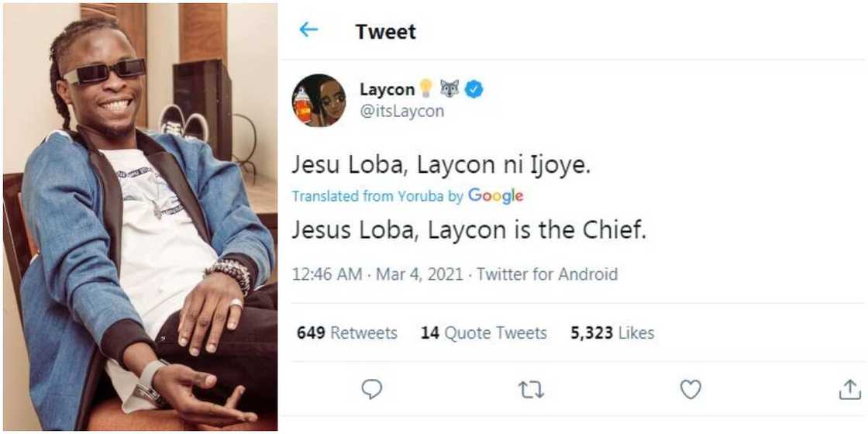This screenshot has height=434, width=868.
Task: Click the Tweet header title
Action: coord(385,32)
